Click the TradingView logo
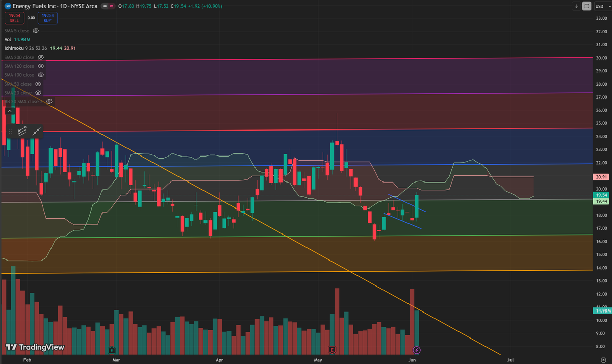 point(35,347)
